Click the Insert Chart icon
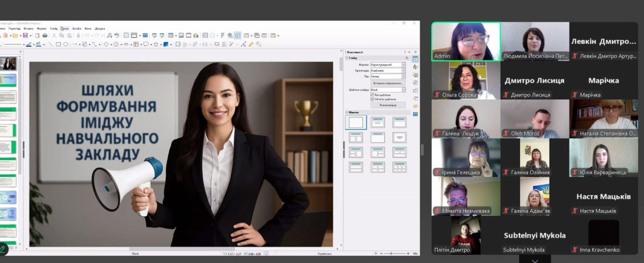 (196, 36)
